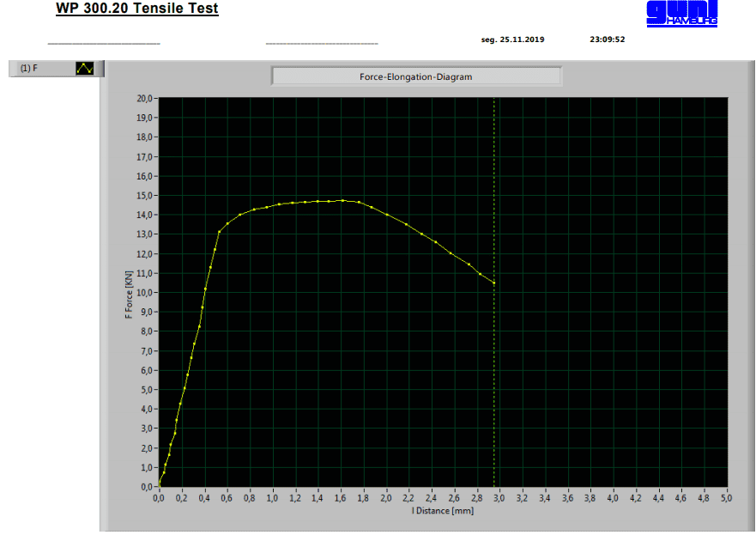The height and width of the screenshot is (535, 756).
Task: Click the curve's starting point at the origin
Action: click(159, 487)
